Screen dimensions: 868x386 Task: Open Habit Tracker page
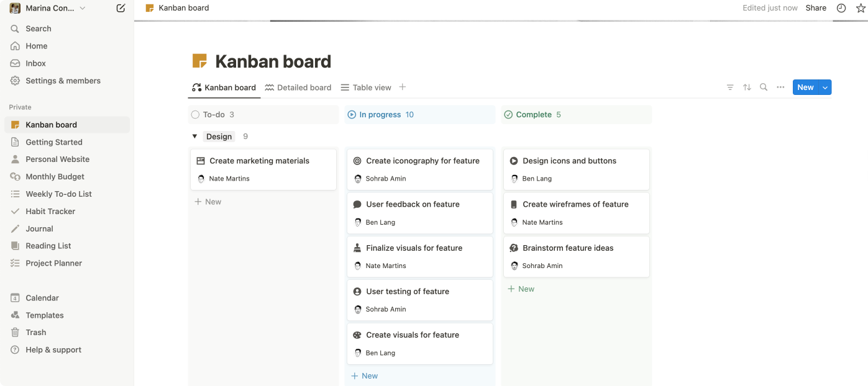coord(67,212)
